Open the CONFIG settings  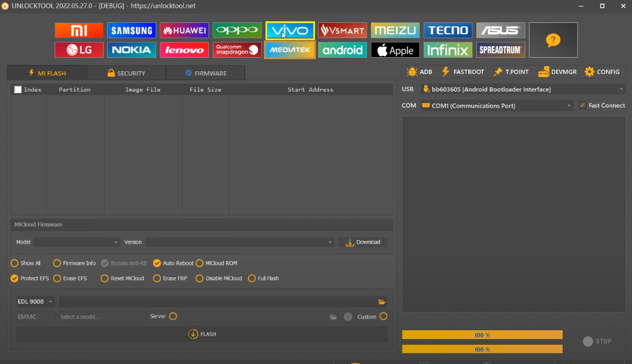tap(602, 72)
